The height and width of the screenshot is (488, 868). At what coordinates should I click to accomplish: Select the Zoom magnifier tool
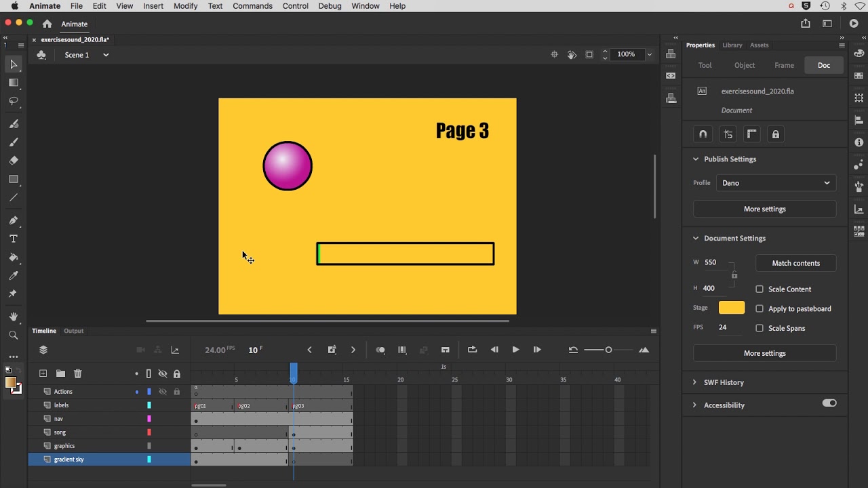pyautogui.click(x=14, y=335)
